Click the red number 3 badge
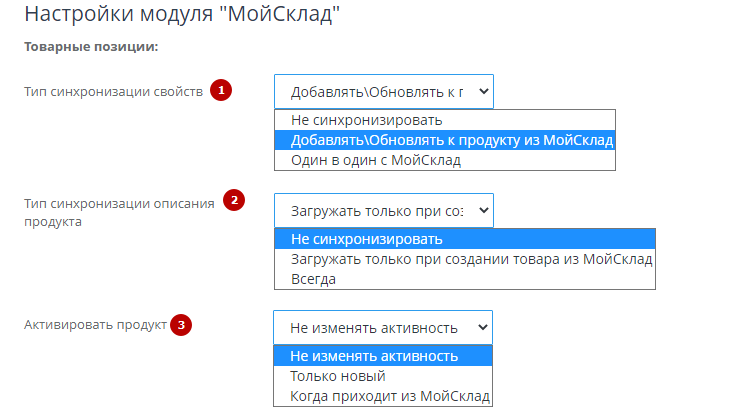The image size is (740, 410). point(181,325)
